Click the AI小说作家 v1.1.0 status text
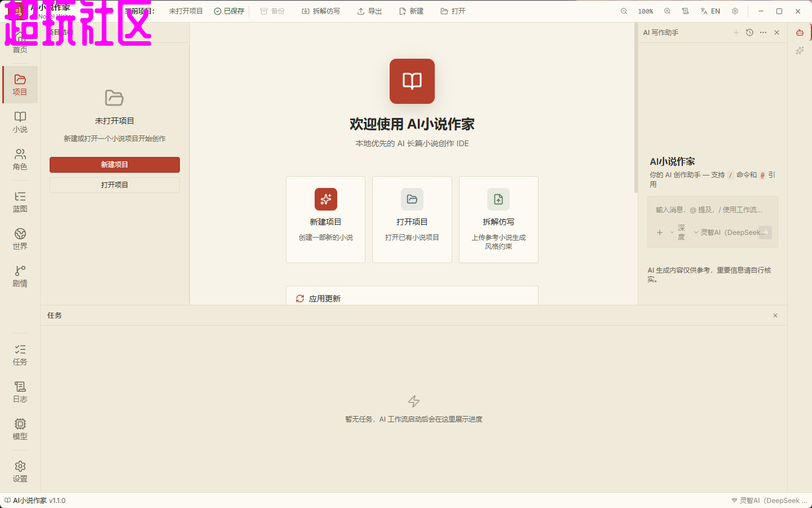812x508 pixels. tap(35, 501)
